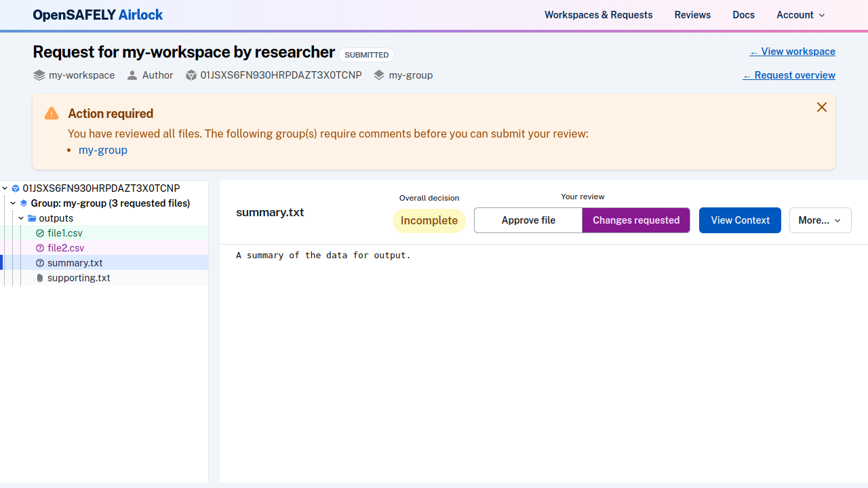Dismiss the Action required alert
The width and height of the screenshot is (868, 488).
821,107
